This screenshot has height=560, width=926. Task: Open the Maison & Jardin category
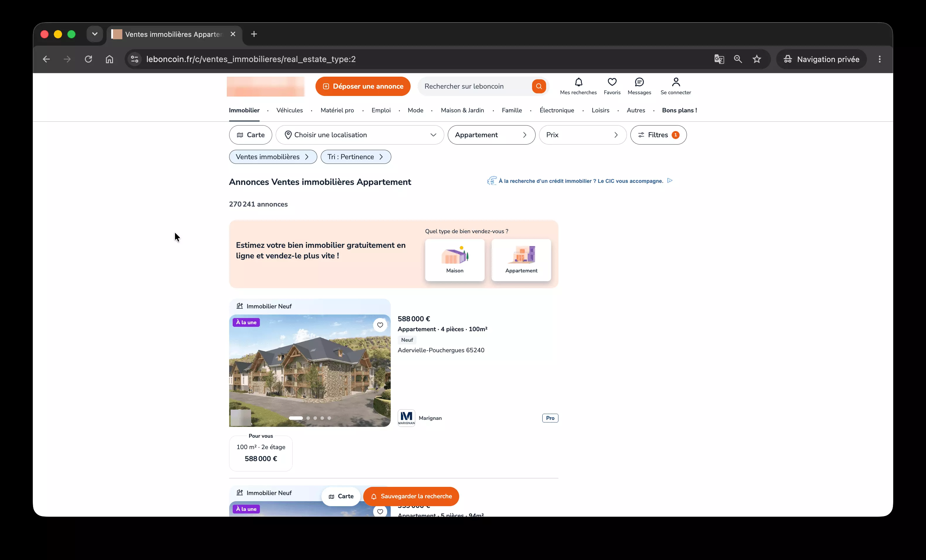[x=462, y=110]
